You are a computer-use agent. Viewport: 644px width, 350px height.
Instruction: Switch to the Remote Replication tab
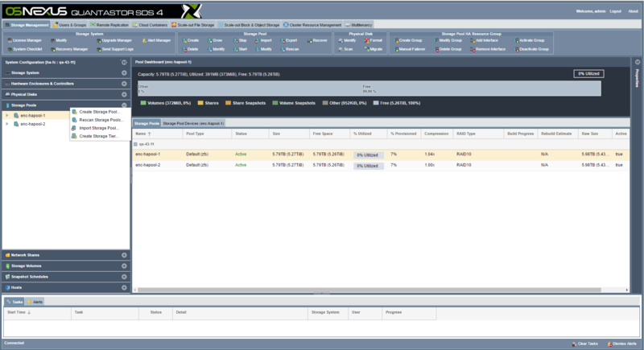click(x=109, y=25)
